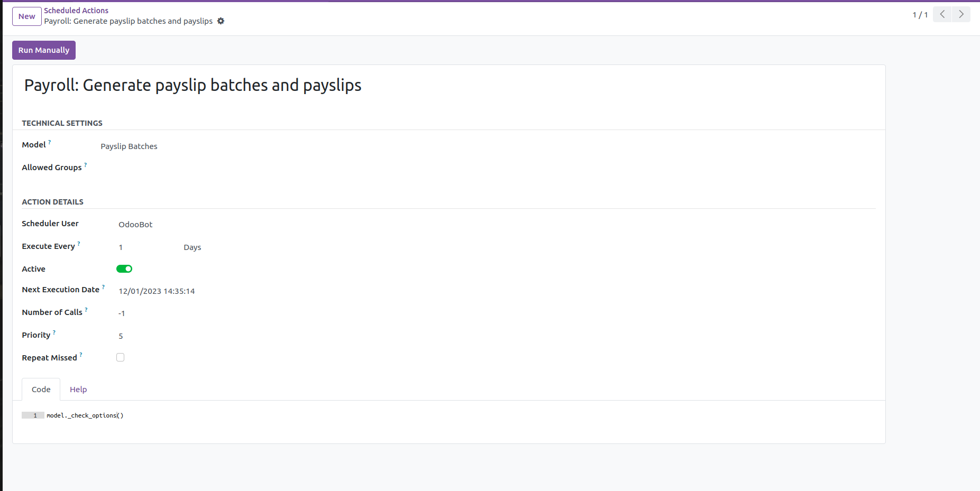Enable the Repeat Missed checkbox
The width and height of the screenshot is (980, 491).
pos(121,358)
